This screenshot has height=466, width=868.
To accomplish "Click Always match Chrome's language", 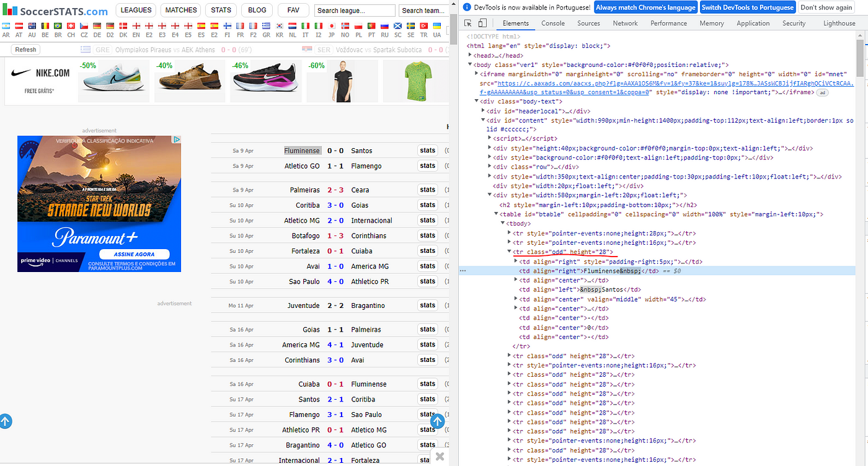I will click(645, 7).
